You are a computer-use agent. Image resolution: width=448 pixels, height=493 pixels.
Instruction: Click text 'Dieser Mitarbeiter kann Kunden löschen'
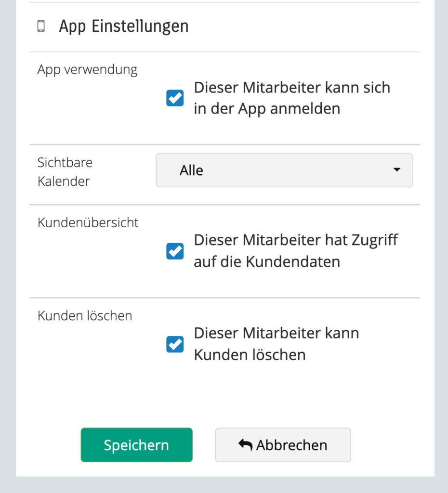[276, 344]
